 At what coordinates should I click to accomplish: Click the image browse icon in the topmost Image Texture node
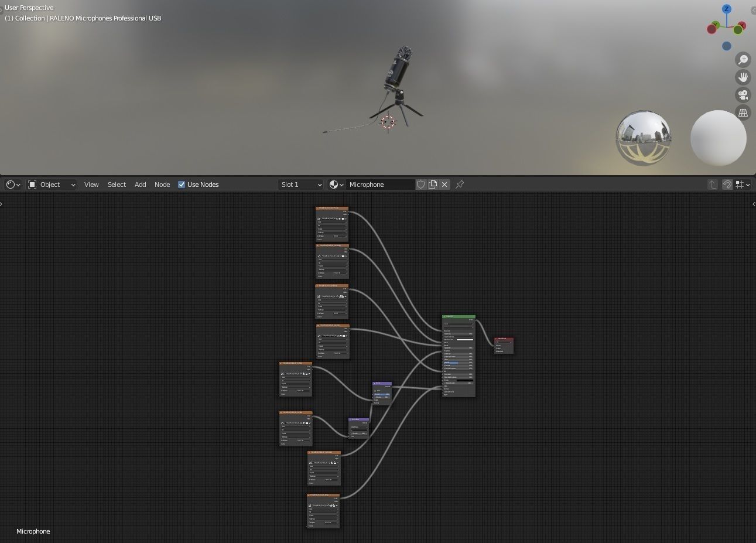319,218
